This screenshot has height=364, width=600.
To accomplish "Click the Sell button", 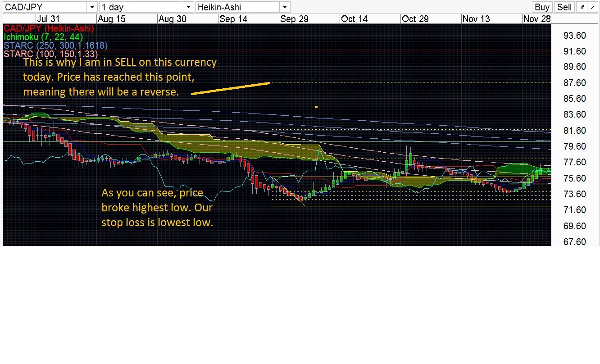I will [x=564, y=7].
